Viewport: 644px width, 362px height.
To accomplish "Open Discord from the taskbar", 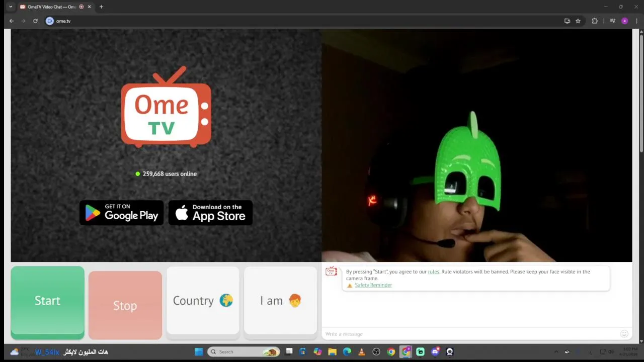I will click(x=435, y=352).
